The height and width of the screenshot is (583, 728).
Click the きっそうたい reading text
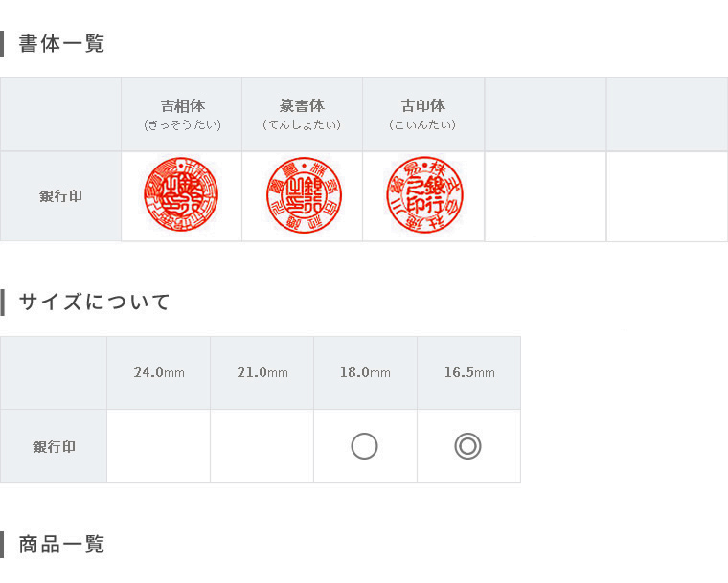[182, 124]
